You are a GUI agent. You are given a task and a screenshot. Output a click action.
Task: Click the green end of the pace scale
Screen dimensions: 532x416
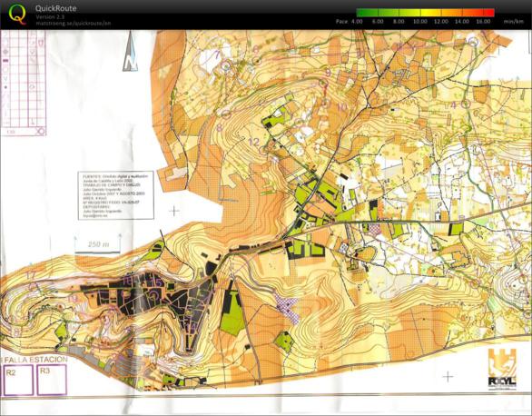[x=367, y=13]
